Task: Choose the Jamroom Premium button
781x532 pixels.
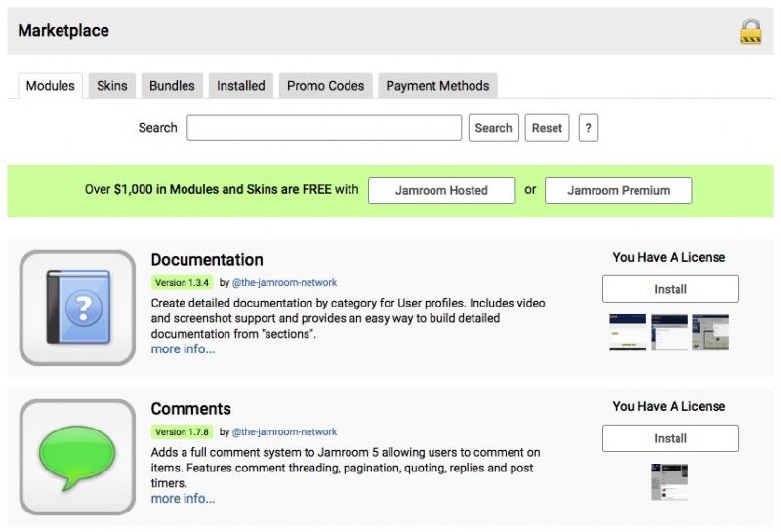Action: tap(618, 190)
